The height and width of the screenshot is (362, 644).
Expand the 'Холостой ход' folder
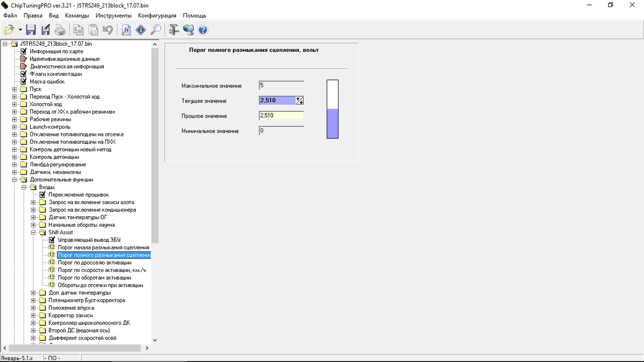[x=15, y=104]
